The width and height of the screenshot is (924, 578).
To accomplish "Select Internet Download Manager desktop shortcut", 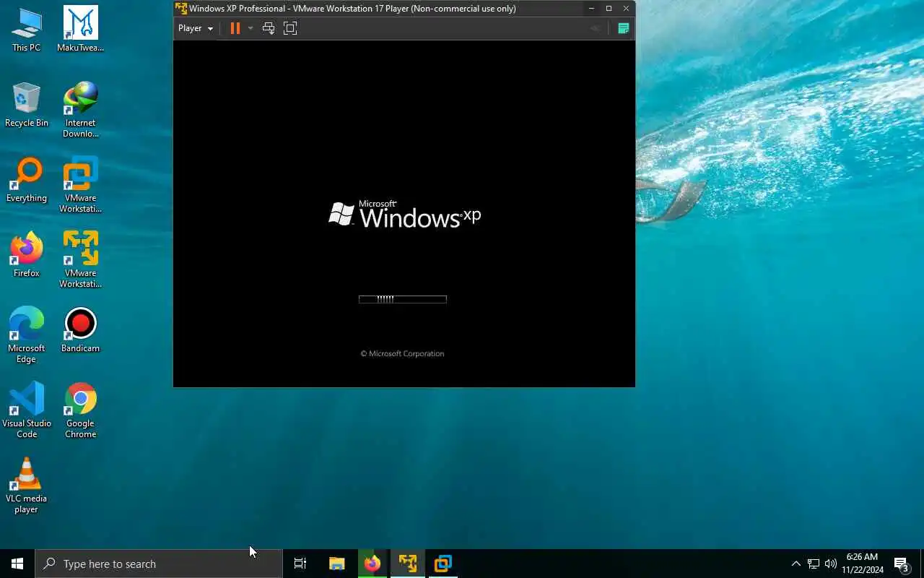I will point(80,110).
